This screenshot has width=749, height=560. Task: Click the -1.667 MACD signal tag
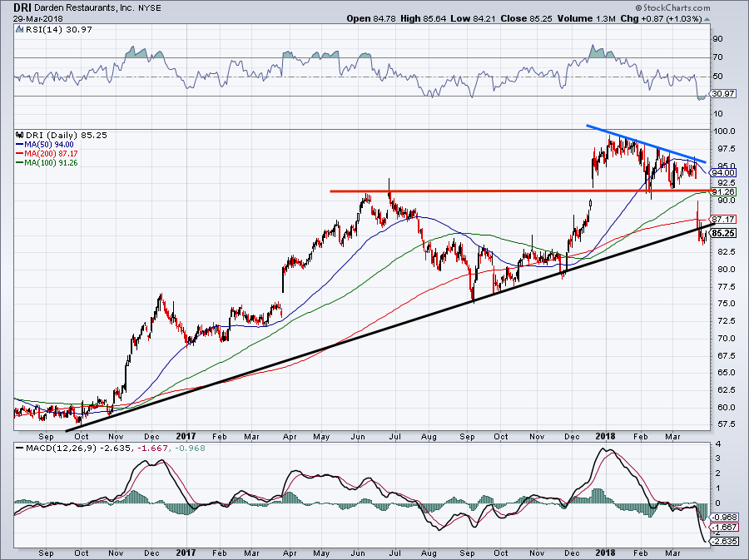coord(725,528)
